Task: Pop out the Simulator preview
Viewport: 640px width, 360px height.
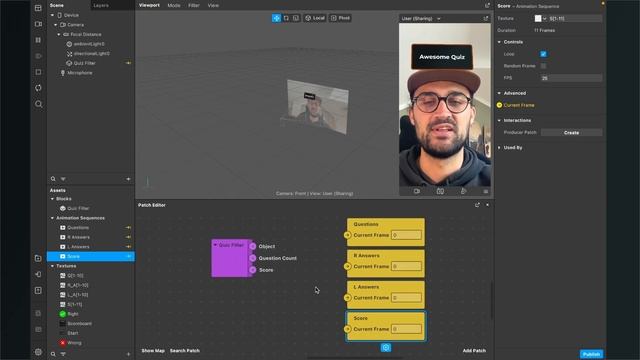Action: click(486, 18)
